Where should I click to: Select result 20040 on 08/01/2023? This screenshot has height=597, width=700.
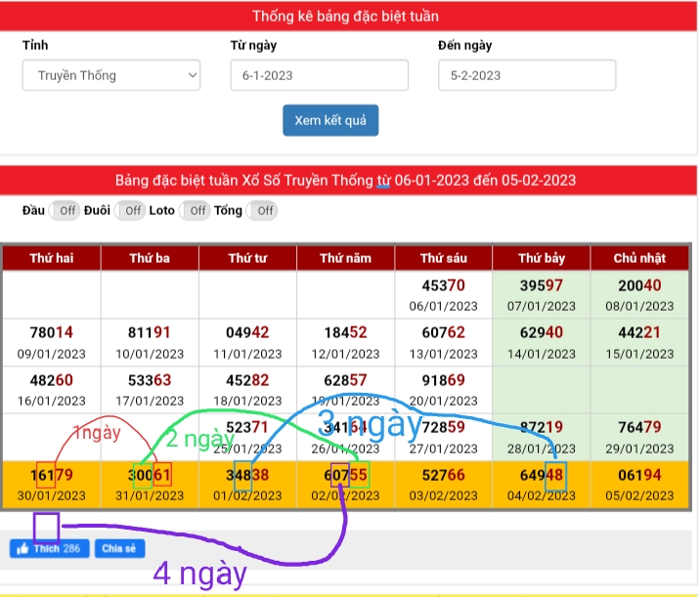(x=639, y=285)
